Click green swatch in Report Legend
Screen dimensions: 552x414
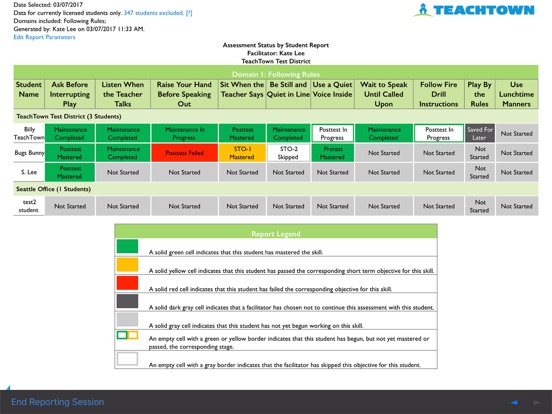pos(127,246)
